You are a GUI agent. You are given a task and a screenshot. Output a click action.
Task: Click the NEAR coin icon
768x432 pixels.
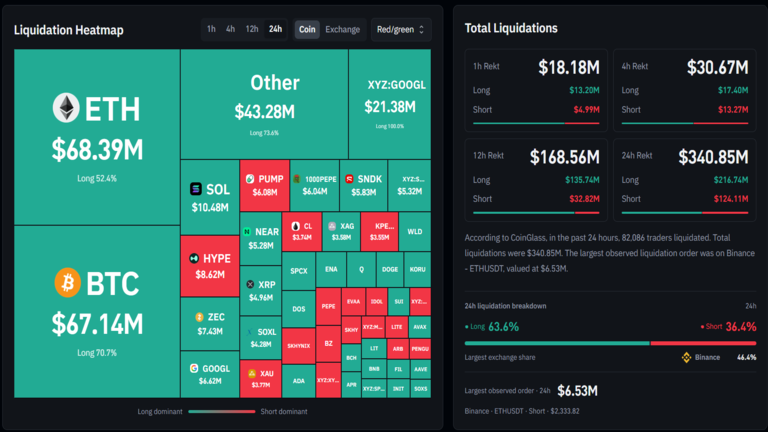[247, 232]
